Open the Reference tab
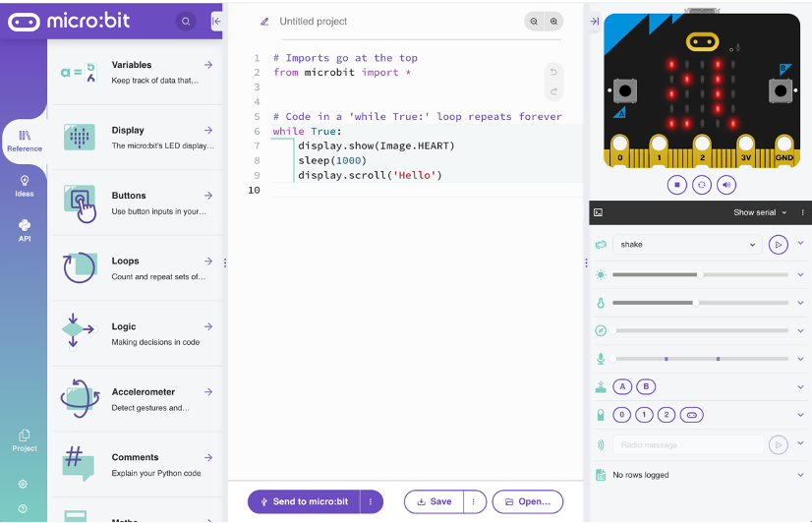The width and height of the screenshot is (812, 523). [25, 141]
